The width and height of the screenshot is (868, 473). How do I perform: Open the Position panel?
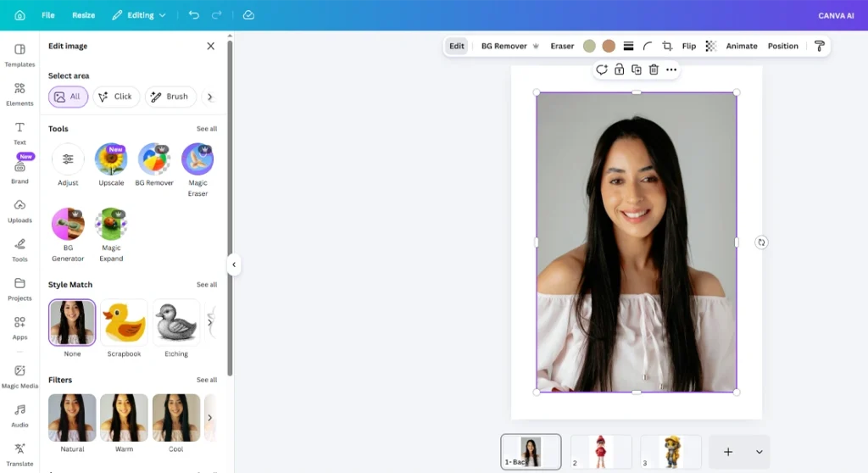782,46
